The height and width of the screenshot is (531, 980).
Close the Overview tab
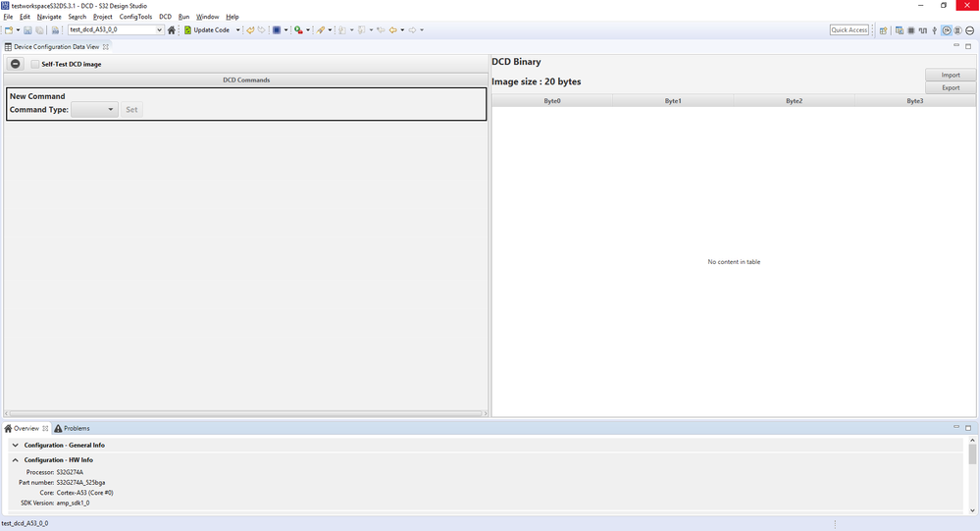pyautogui.click(x=45, y=428)
